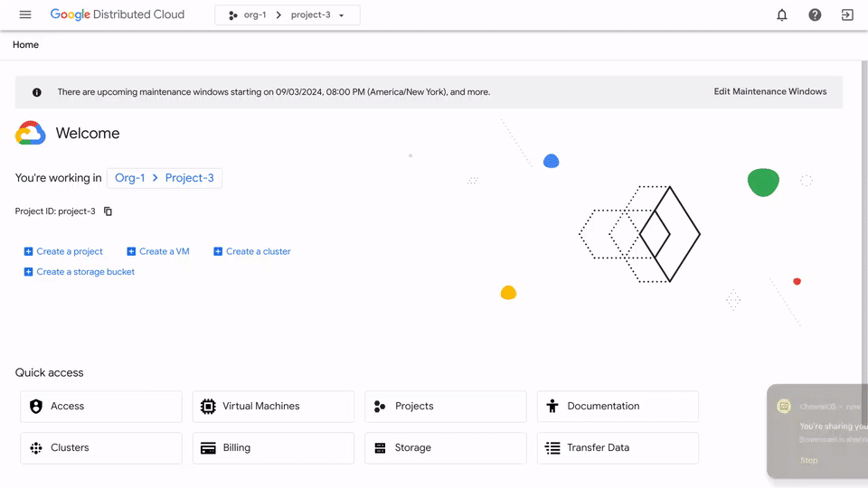Image resolution: width=868 pixels, height=488 pixels.
Task: Open the Access quick access card
Action: [x=101, y=407]
